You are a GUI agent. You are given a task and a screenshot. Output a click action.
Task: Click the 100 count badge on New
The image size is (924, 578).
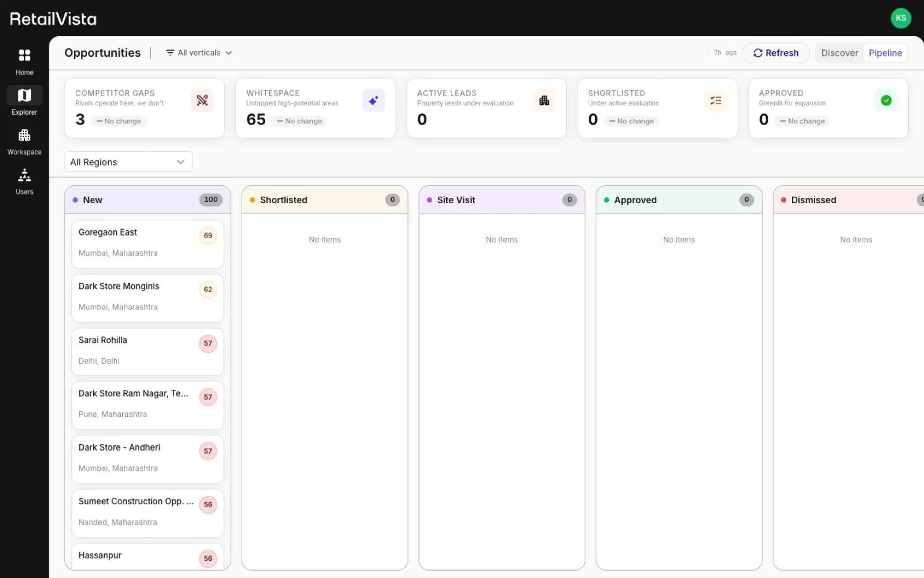(211, 200)
